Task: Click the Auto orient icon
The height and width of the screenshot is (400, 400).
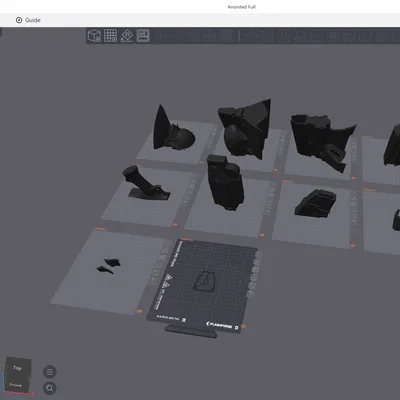Action: pyautogui.click(x=127, y=35)
